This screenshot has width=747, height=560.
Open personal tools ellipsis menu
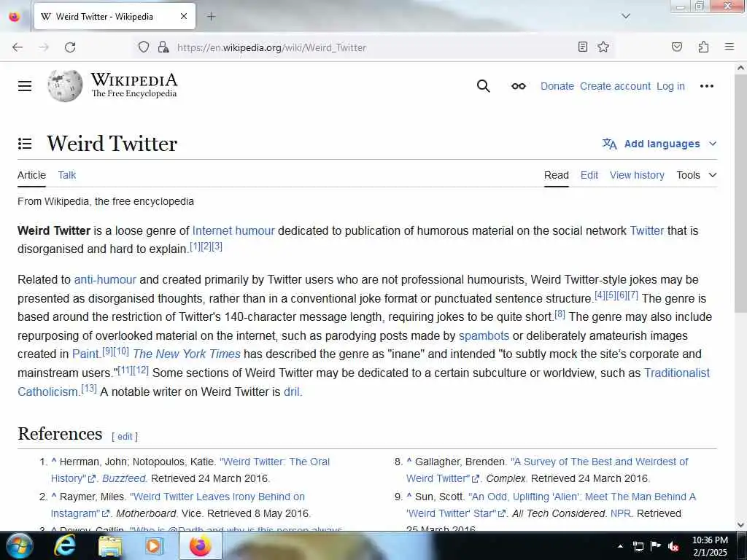point(706,86)
